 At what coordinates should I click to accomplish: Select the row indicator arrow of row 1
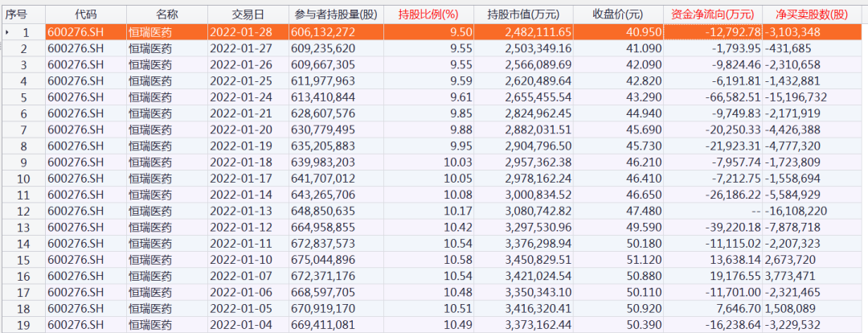pyautogui.click(x=6, y=33)
